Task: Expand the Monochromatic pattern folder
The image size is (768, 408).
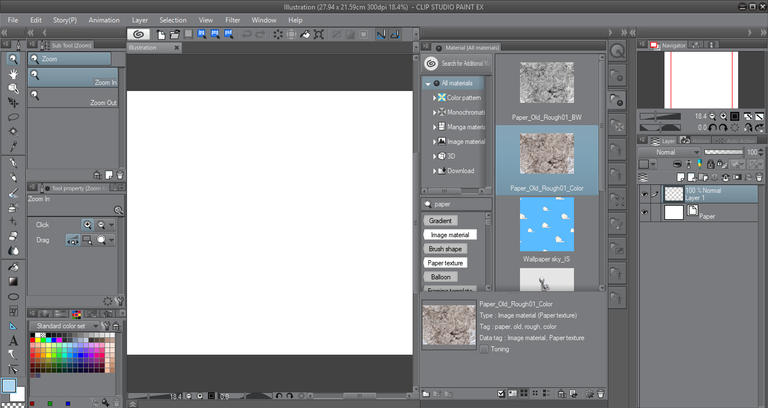Action: (434, 112)
